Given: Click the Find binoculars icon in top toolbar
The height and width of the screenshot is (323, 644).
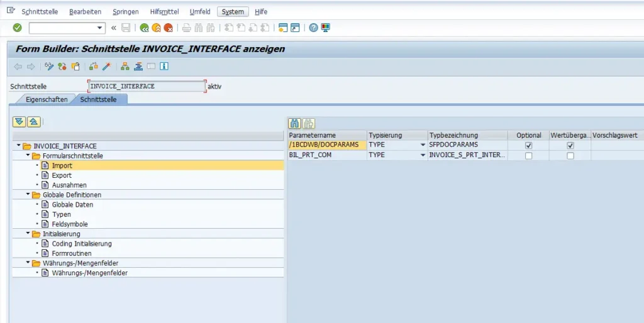Looking at the screenshot, I should 199,28.
